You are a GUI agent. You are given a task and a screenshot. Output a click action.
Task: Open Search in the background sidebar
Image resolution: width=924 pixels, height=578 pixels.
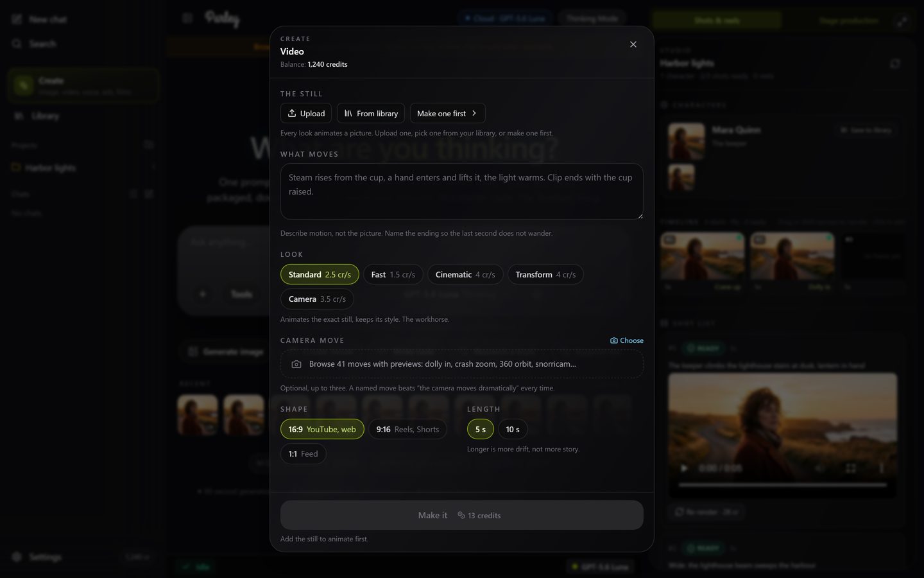[34, 44]
